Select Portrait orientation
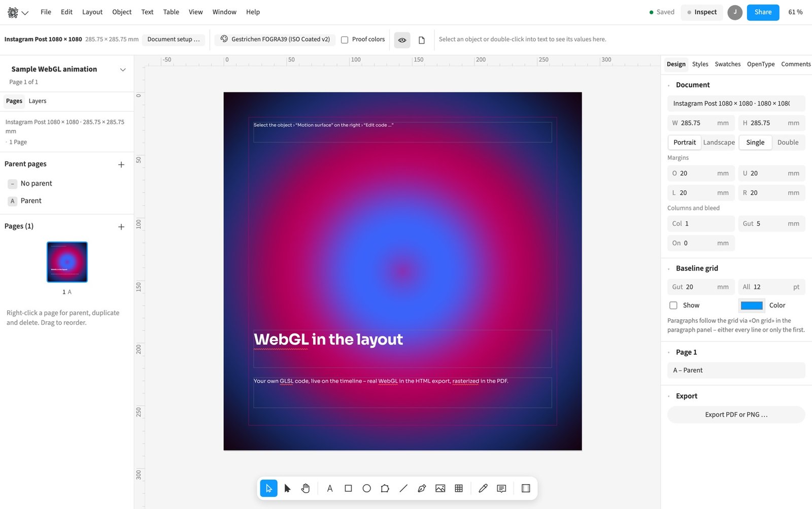The image size is (812, 509). point(685,143)
